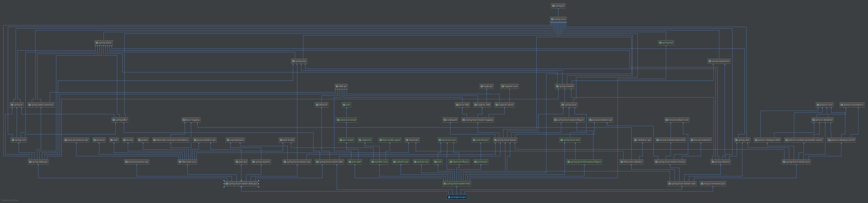The height and width of the screenshot is (203, 868).
Task: Select the snakeyaml node
Action: [x=450, y=120]
